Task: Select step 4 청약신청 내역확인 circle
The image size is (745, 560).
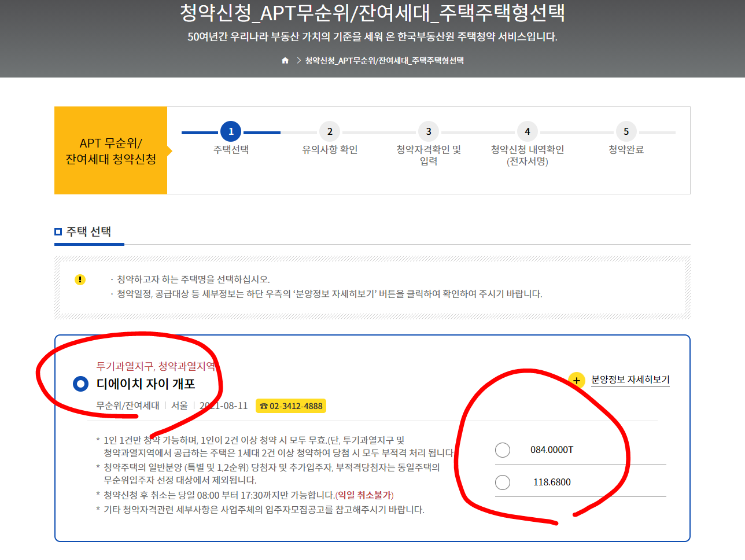Action: coord(528,131)
